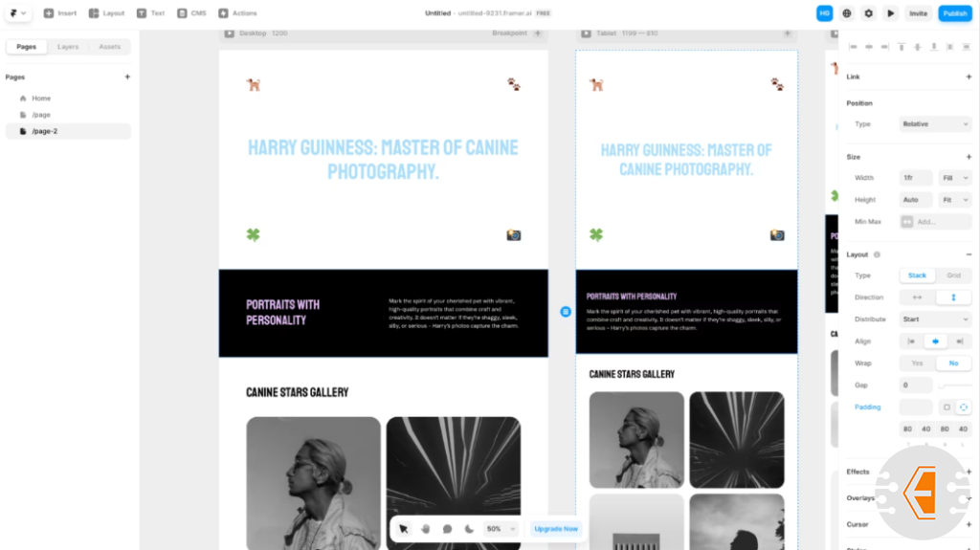The image size is (980, 550).
Task: Select the comment bubble tool
Action: tap(447, 528)
